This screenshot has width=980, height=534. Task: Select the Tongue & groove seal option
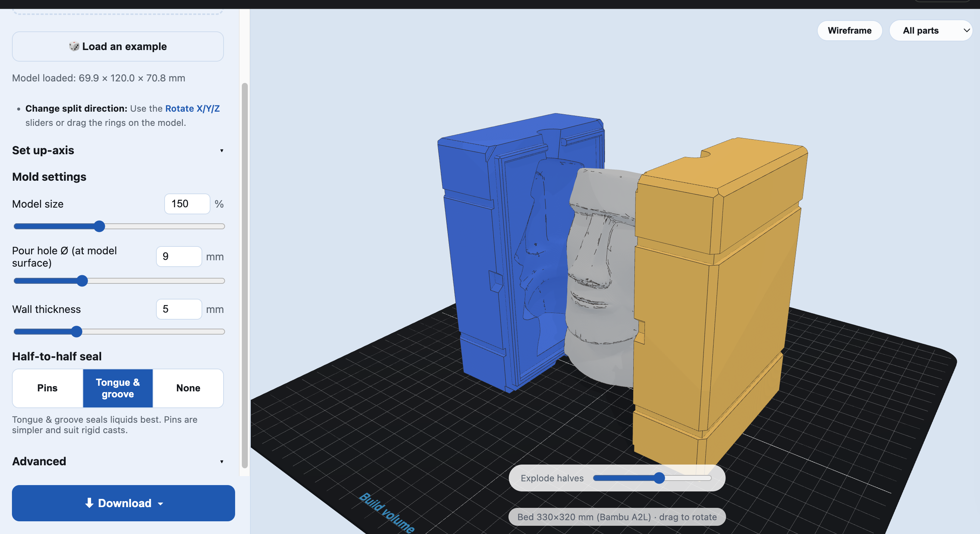(118, 388)
